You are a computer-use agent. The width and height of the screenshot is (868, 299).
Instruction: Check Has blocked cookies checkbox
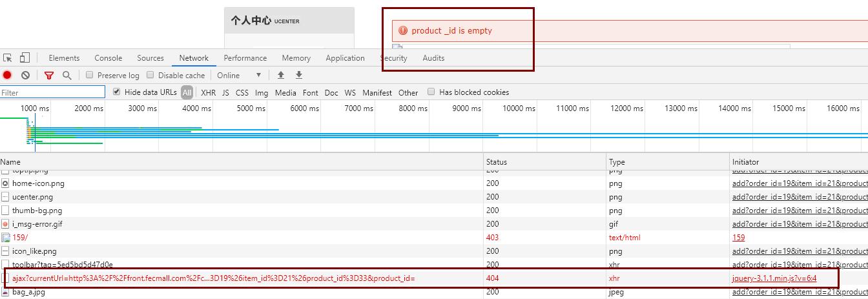click(x=431, y=92)
